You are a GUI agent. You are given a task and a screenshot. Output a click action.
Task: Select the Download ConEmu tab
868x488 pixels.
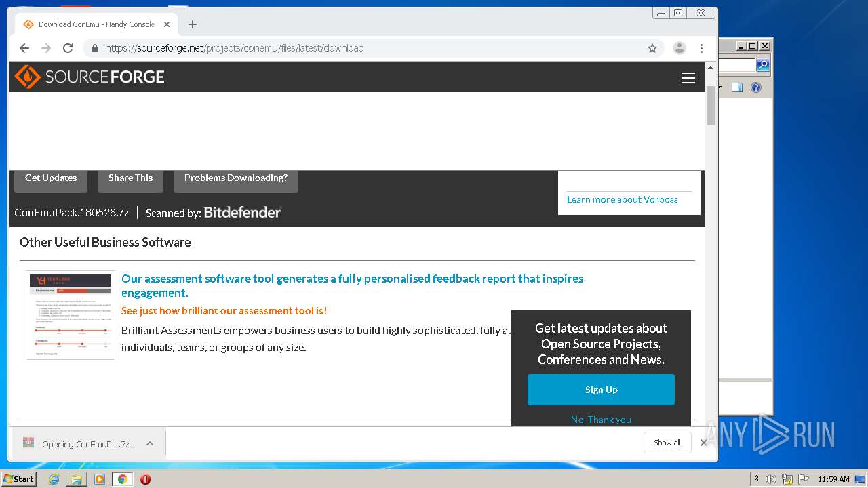(x=96, y=24)
